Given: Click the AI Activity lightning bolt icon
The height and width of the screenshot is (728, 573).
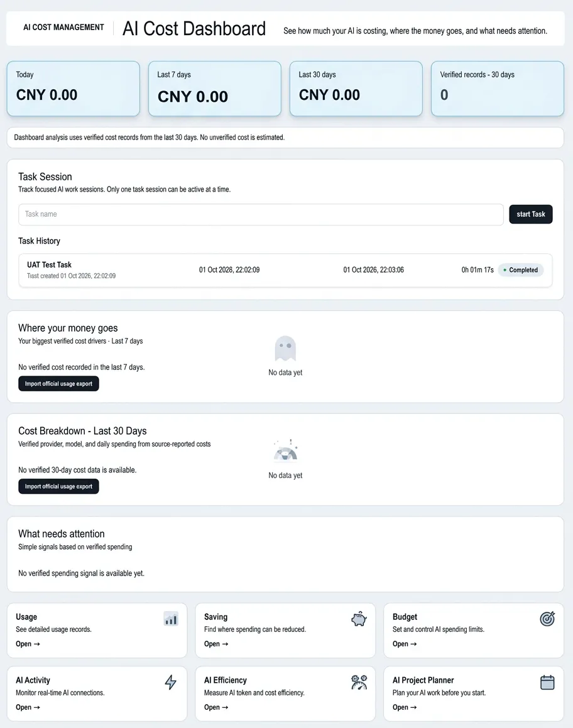Looking at the screenshot, I should point(171,682).
